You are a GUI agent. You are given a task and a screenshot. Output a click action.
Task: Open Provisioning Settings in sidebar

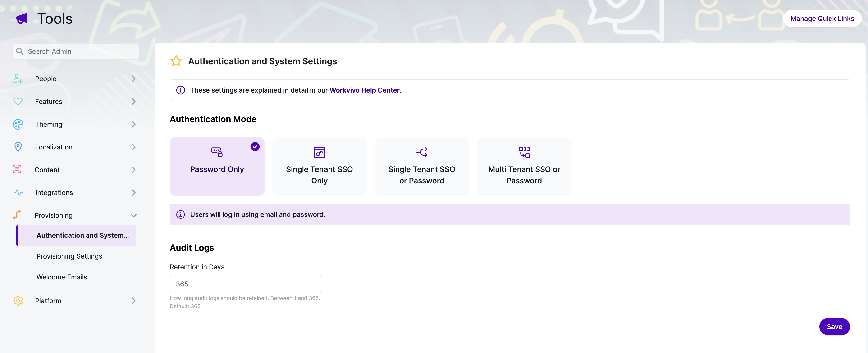[x=69, y=256]
